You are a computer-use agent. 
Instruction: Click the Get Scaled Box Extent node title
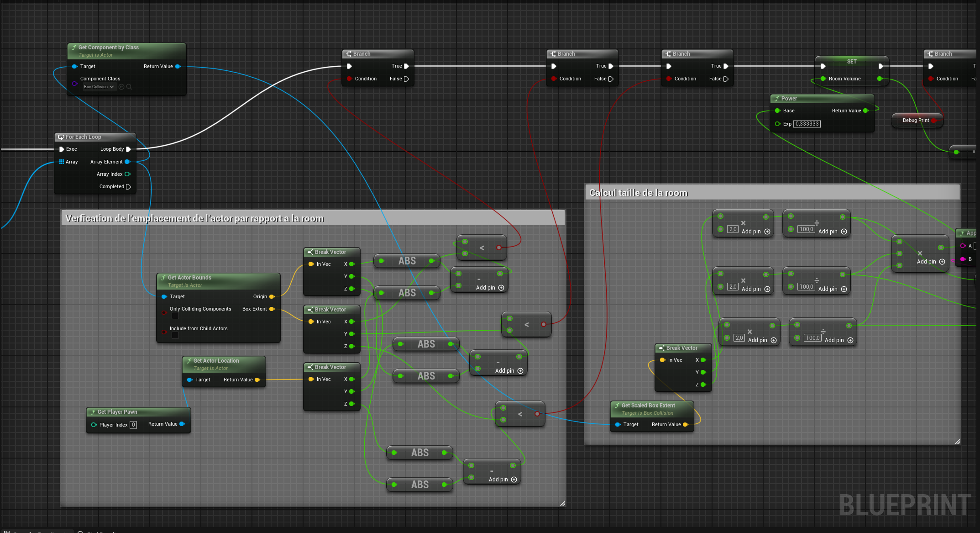coord(648,405)
